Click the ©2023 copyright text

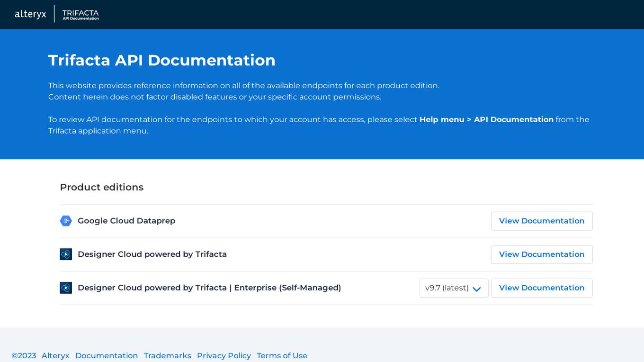24,355
